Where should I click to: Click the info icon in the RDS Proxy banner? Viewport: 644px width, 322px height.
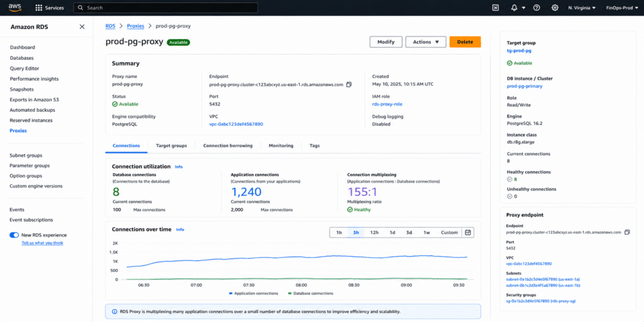[114, 312]
